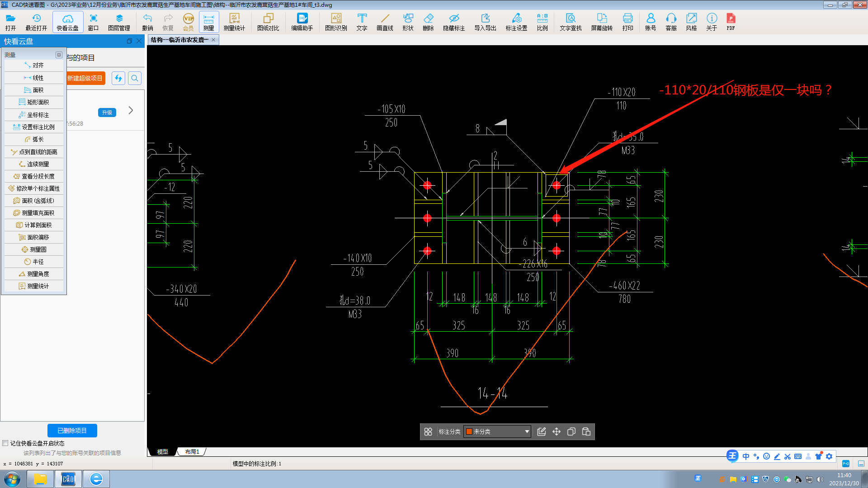The width and height of the screenshot is (868, 488).
Task: Choose 对齐 aligned measurement
Action: click(x=34, y=66)
